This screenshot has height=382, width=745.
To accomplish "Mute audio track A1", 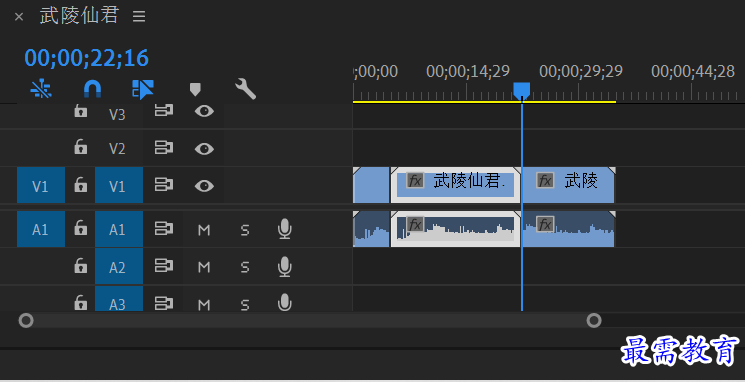I will point(204,229).
